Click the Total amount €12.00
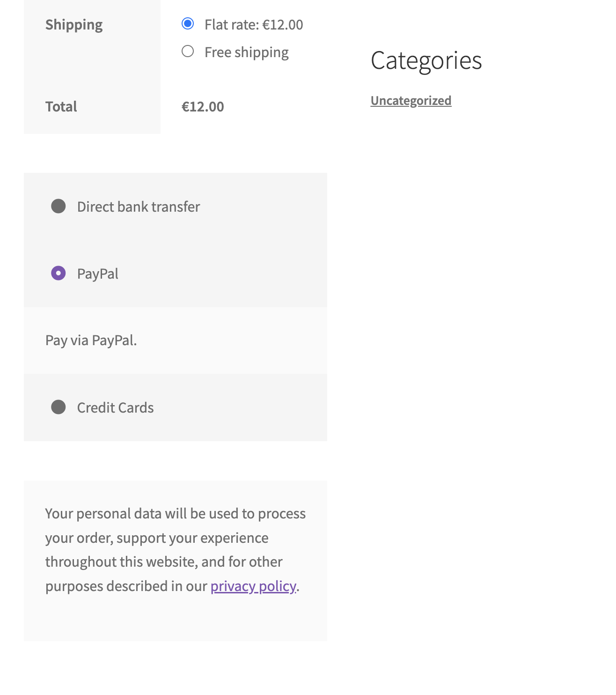This screenshot has width=616, height=695. pos(203,106)
